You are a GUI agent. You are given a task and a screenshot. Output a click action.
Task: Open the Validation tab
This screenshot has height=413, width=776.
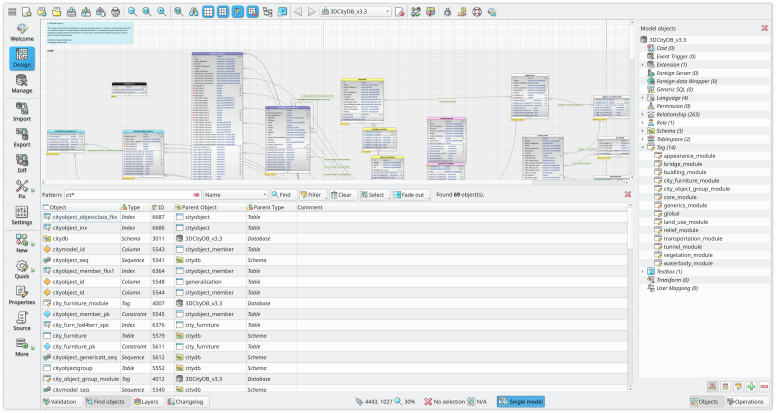[x=60, y=402]
